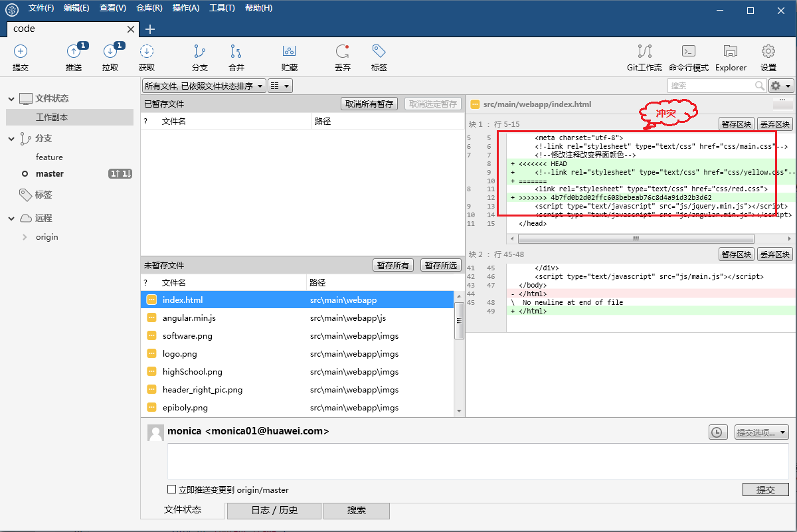This screenshot has height=532, width=797.
Task: Click the Push (推送) toolbar icon
Action: click(x=74, y=51)
